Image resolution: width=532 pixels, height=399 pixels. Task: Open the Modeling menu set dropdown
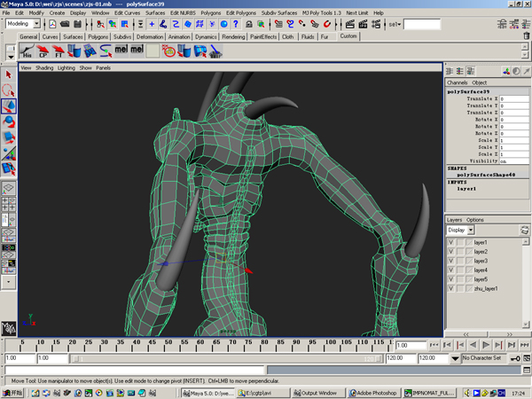tap(36, 23)
